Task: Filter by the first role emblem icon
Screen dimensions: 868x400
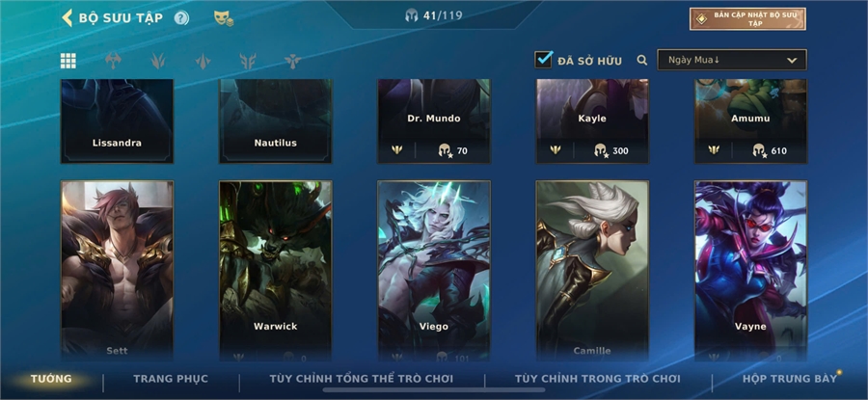Action: click(x=114, y=61)
